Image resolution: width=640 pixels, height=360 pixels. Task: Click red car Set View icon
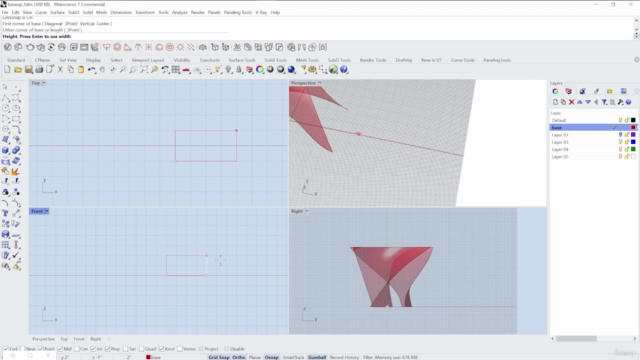pos(186,70)
